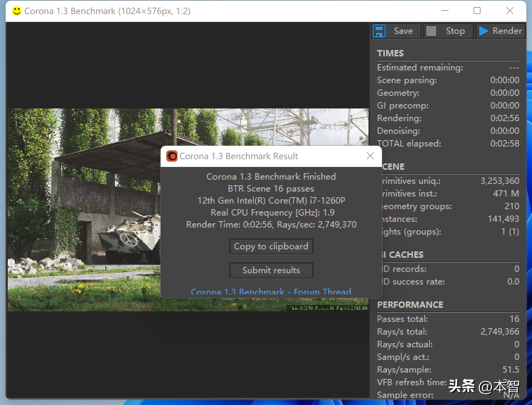
Task: Click the geometry groups value 210
Action: [x=512, y=206]
